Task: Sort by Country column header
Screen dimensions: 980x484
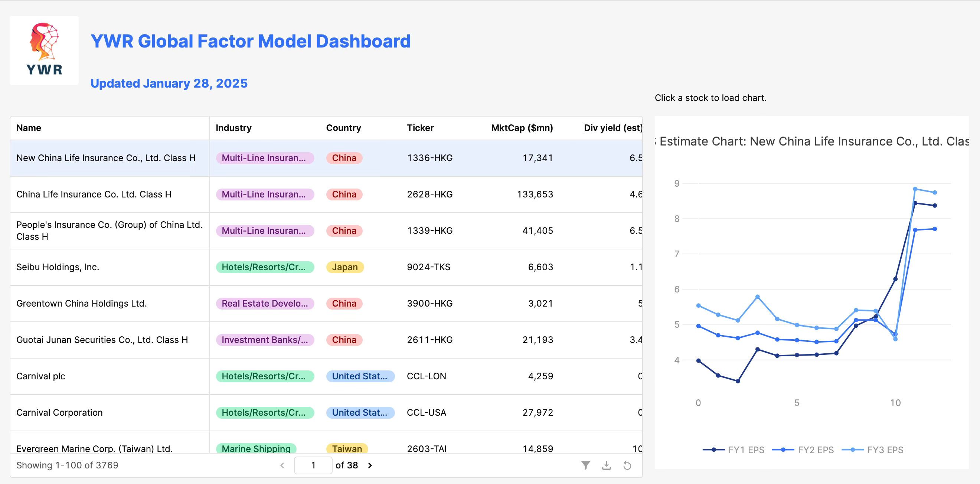Action: [343, 128]
